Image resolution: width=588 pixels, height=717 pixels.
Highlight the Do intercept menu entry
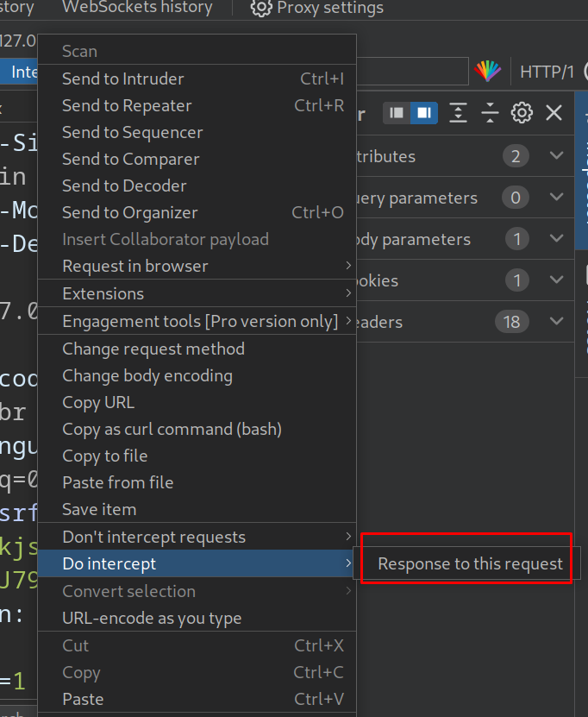coord(197,563)
